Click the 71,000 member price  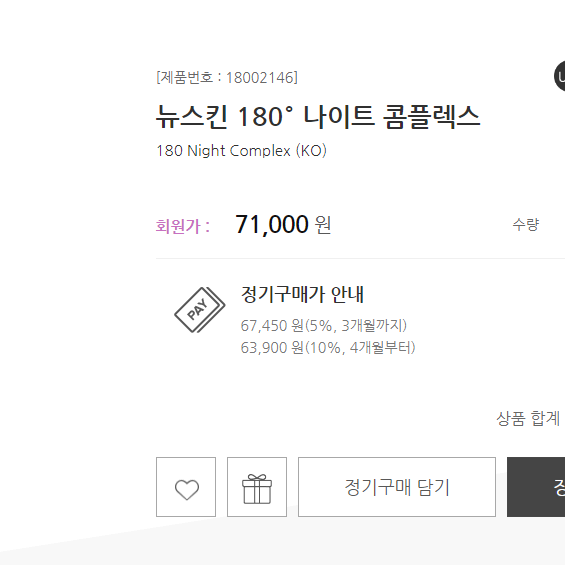pos(272,224)
